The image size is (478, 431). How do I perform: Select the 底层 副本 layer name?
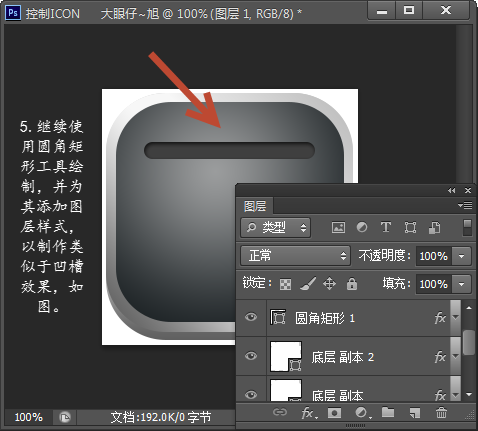[x=337, y=395]
